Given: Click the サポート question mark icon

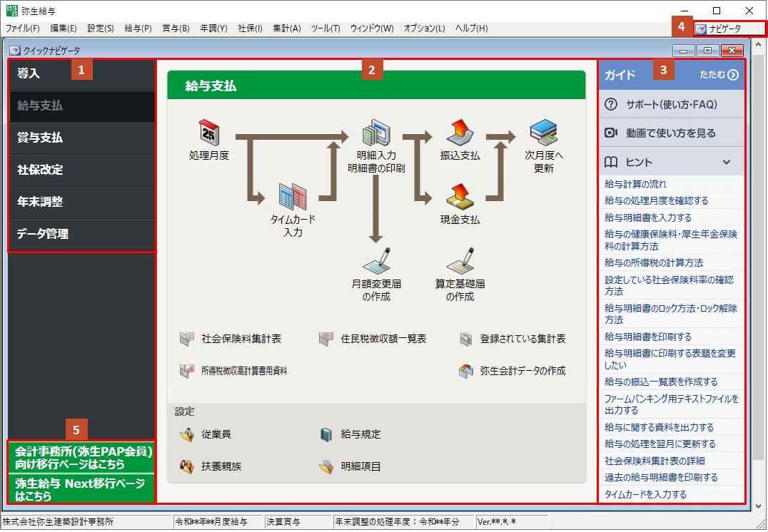Looking at the screenshot, I should [x=611, y=104].
